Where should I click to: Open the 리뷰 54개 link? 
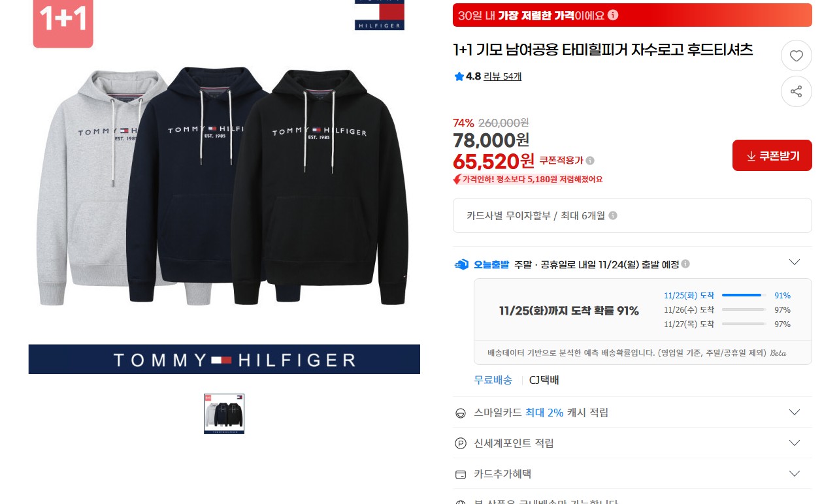coord(502,76)
